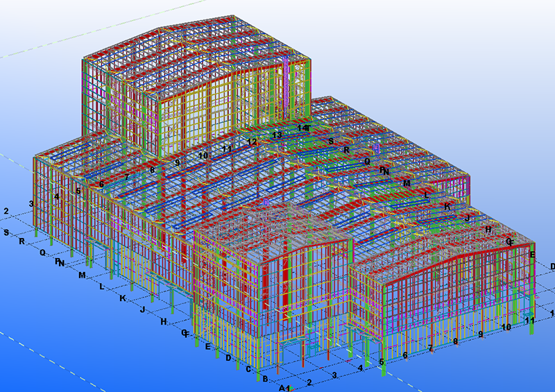Select ground-level grid label 11 at the front
555x392 pixels.
(529, 321)
